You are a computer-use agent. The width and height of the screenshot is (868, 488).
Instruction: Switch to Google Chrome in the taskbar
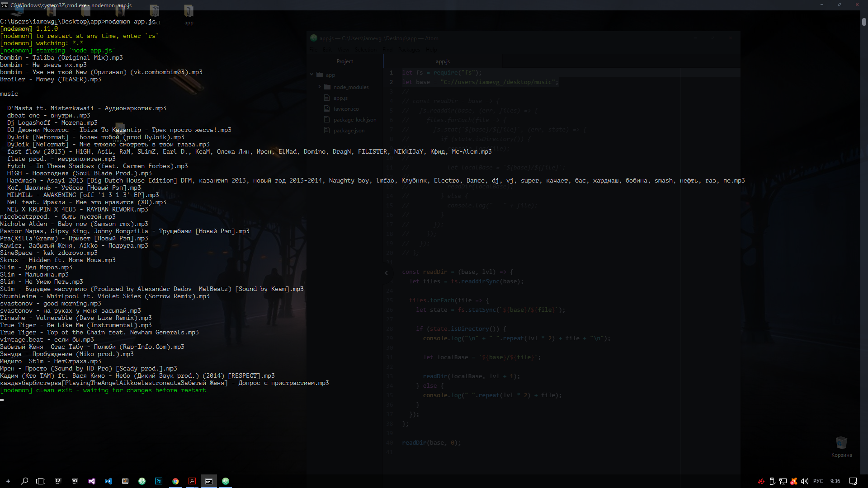[175, 481]
